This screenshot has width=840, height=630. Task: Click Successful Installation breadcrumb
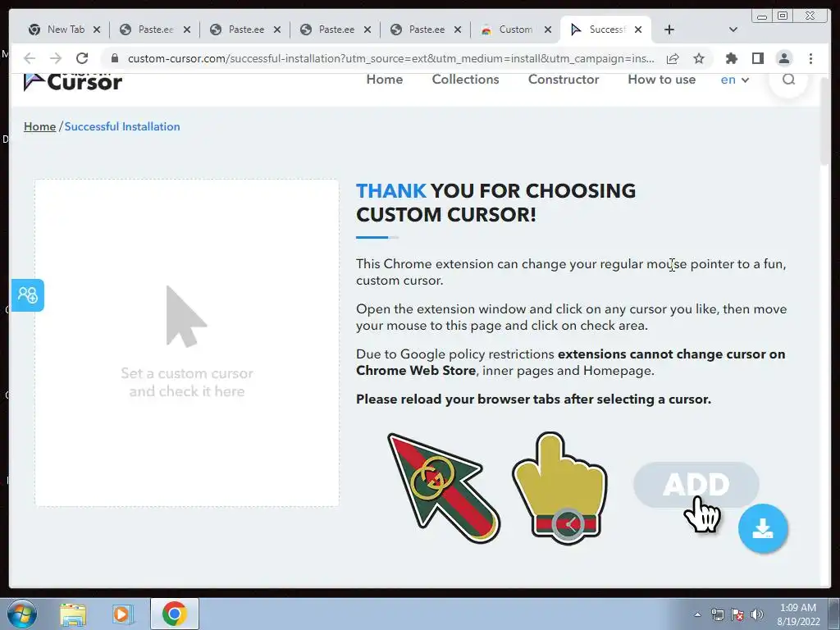122,126
